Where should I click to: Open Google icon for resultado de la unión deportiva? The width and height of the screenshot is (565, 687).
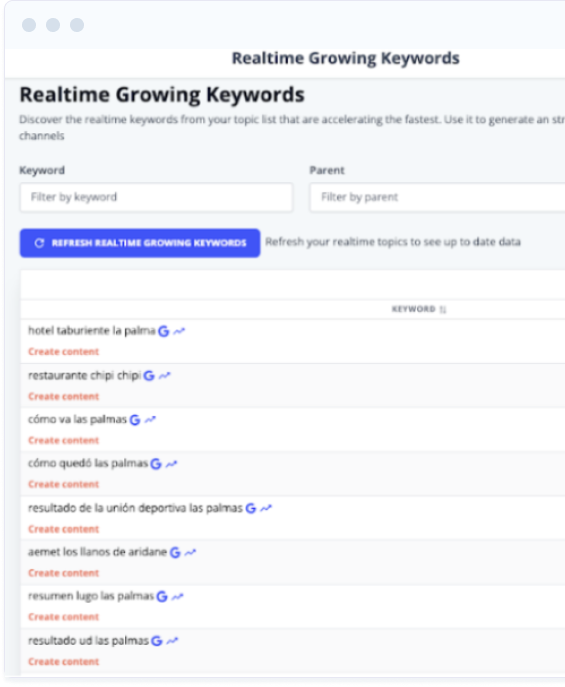tap(251, 508)
